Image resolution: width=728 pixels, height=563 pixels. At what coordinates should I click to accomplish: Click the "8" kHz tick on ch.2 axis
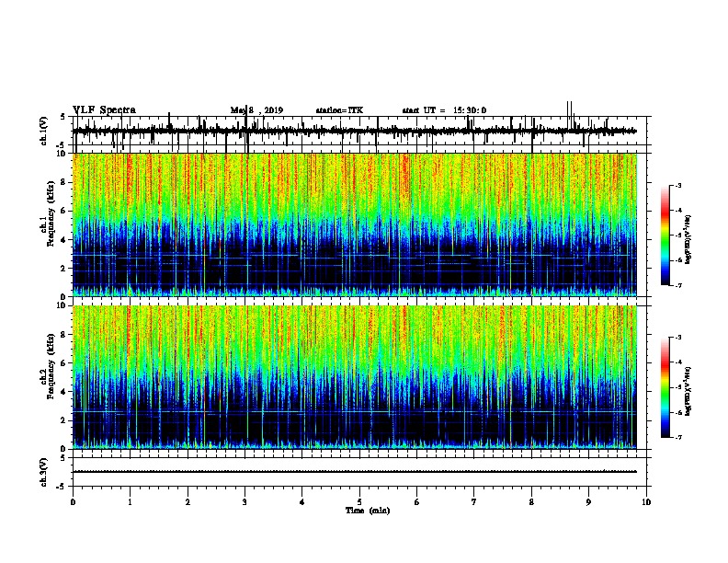(64, 335)
